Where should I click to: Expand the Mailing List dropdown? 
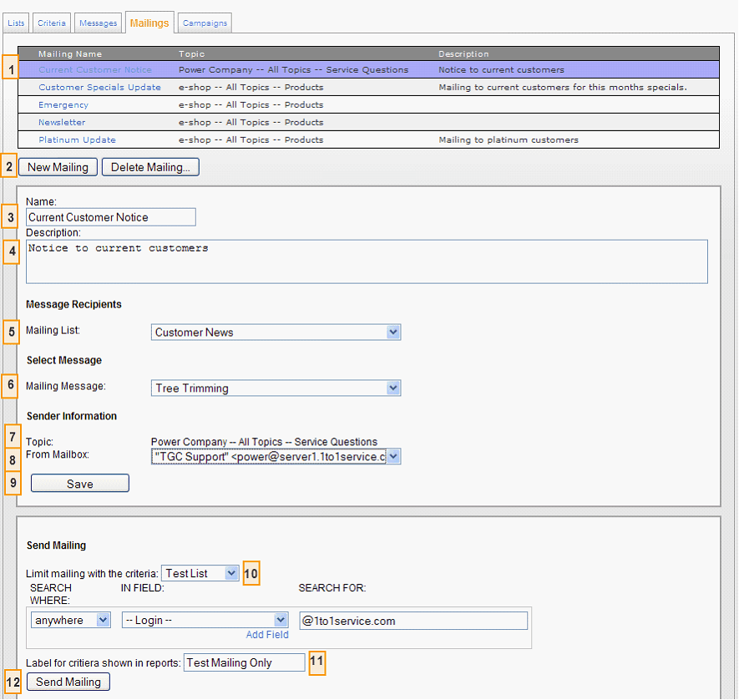276,332
